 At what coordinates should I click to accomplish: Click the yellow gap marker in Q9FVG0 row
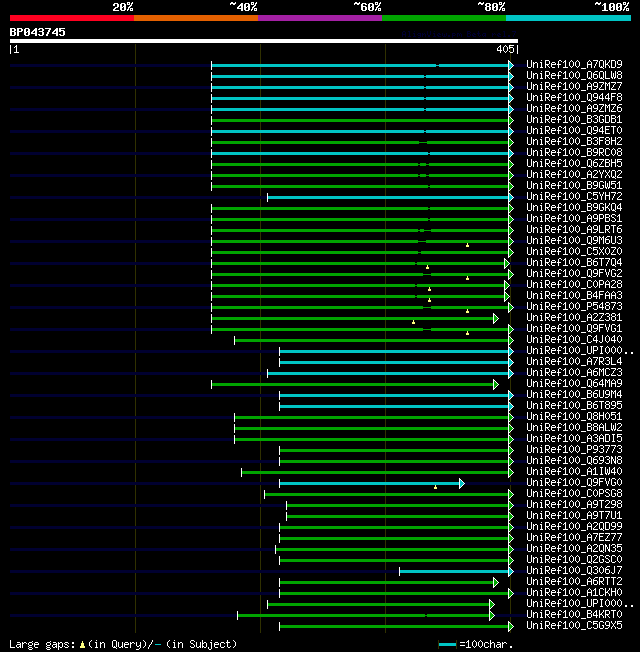click(x=435, y=487)
